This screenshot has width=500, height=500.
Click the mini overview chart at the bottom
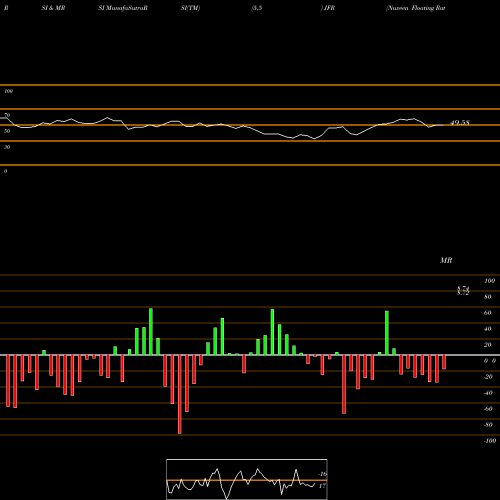(247, 479)
